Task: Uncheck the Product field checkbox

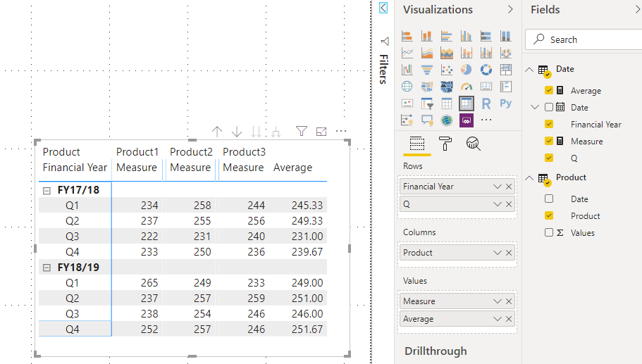Action: coord(549,215)
